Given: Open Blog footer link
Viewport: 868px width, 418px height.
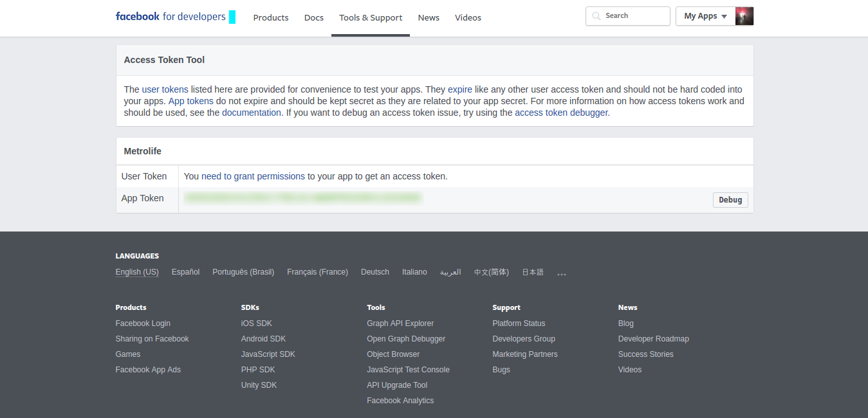Looking at the screenshot, I should 626,323.
